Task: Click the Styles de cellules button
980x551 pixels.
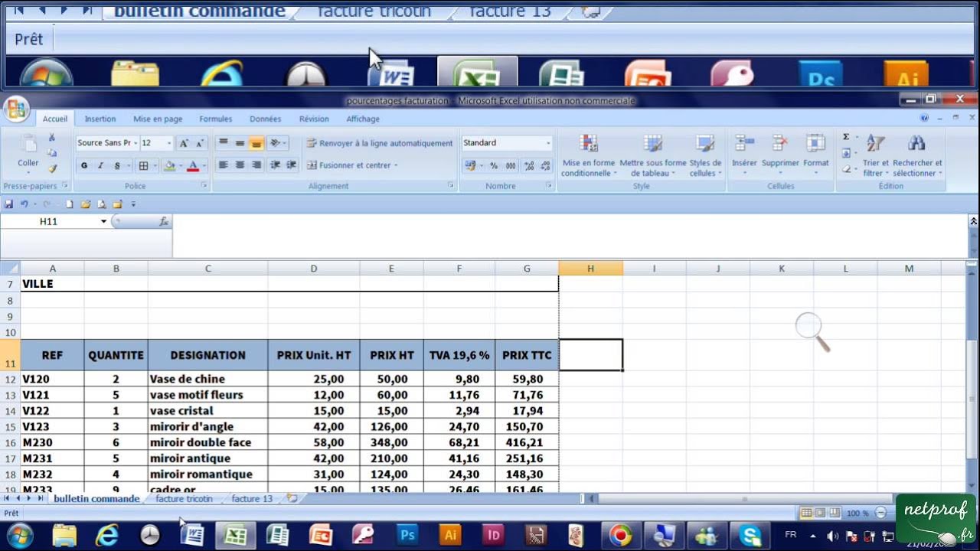Action: pyautogui.click(x=705, y=156)
